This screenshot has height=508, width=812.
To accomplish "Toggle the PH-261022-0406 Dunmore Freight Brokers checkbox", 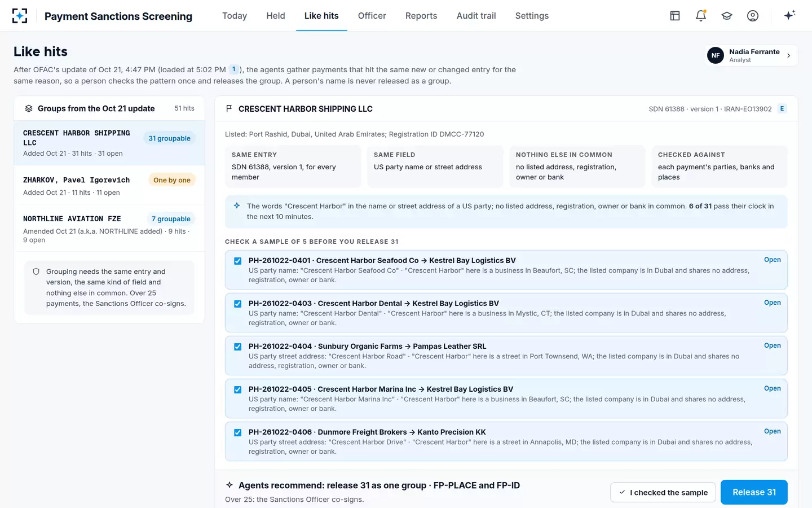I will [238, 432].
